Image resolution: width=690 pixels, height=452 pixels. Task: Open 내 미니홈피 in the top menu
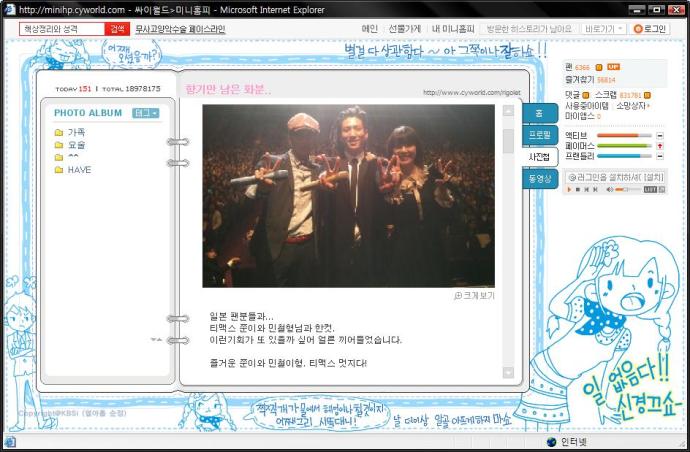point(453,29)
